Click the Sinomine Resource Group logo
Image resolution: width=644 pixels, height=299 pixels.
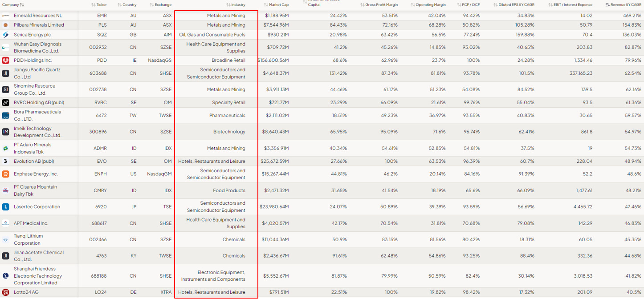pos(6,89)
